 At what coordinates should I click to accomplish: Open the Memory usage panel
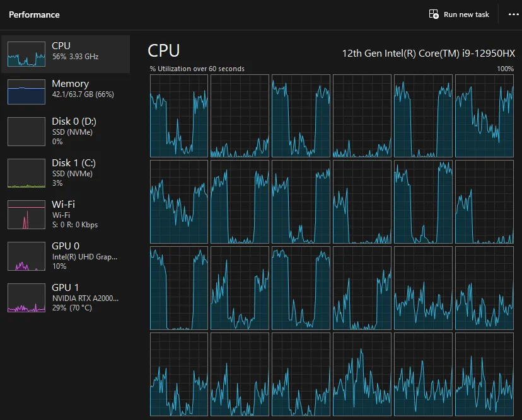pos(69,88)
